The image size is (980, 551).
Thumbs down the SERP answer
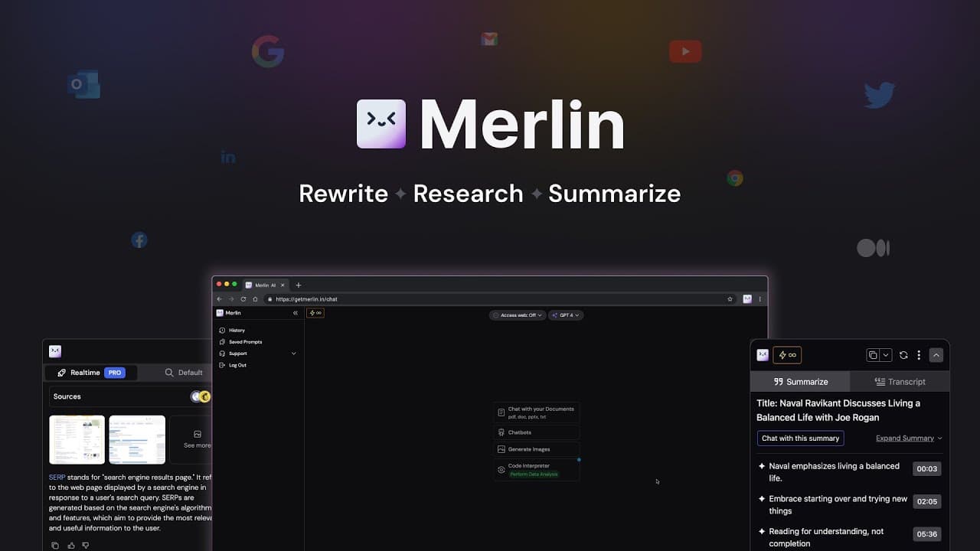pos(86,546)
